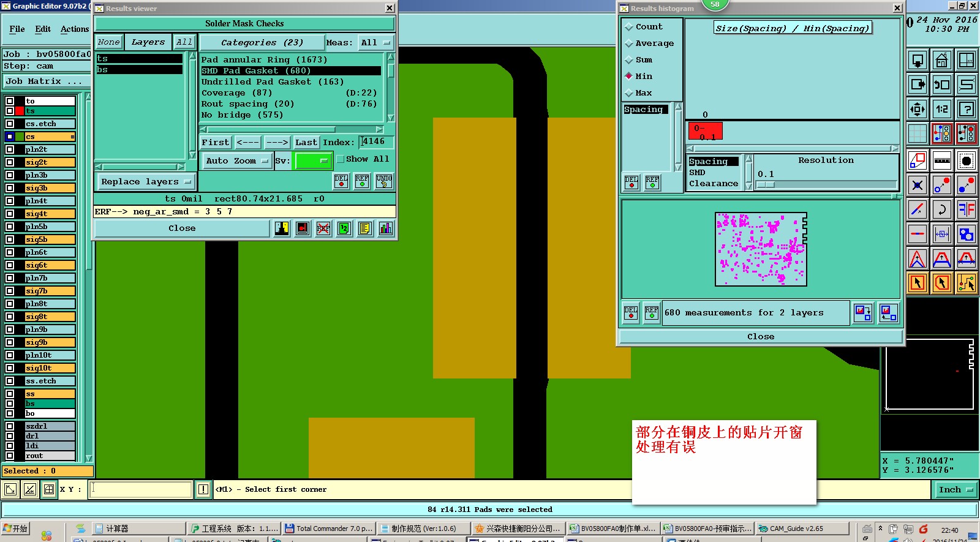The image size is (980, 542).
Task: Click the Last button
Action: point(306,142)
